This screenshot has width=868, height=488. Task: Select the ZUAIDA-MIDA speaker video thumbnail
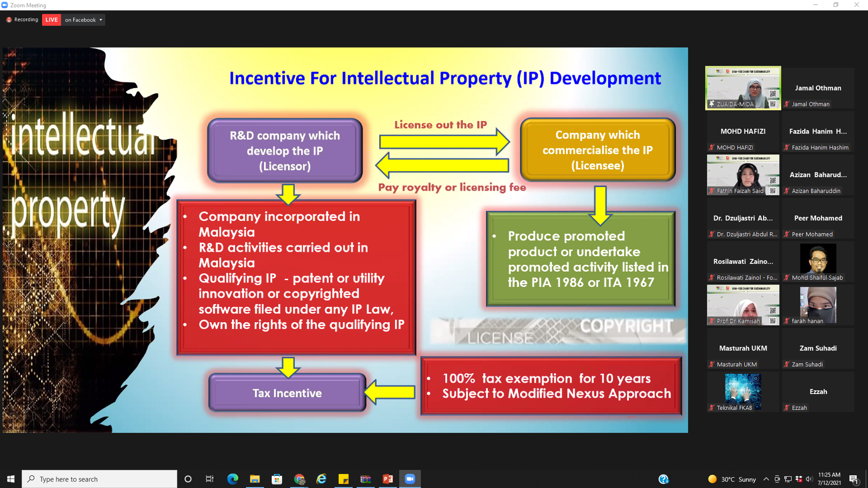(743, 88)
